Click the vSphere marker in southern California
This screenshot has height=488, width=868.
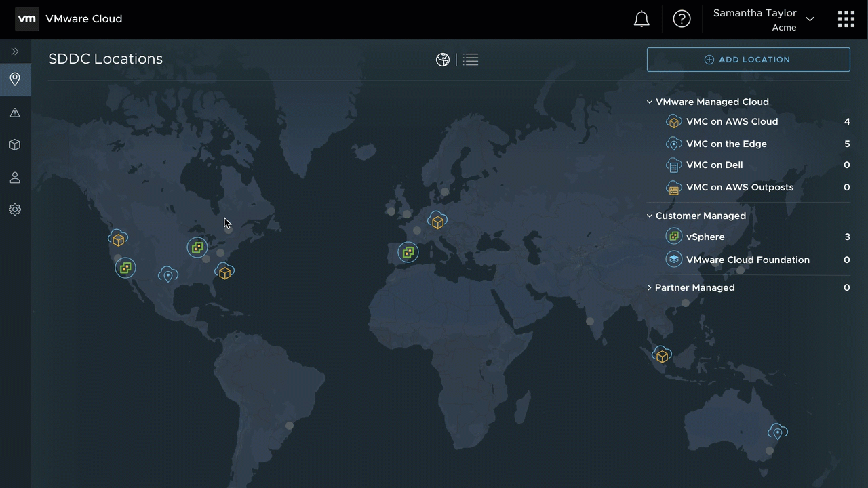pyautogui.click(x=125, y=268)
